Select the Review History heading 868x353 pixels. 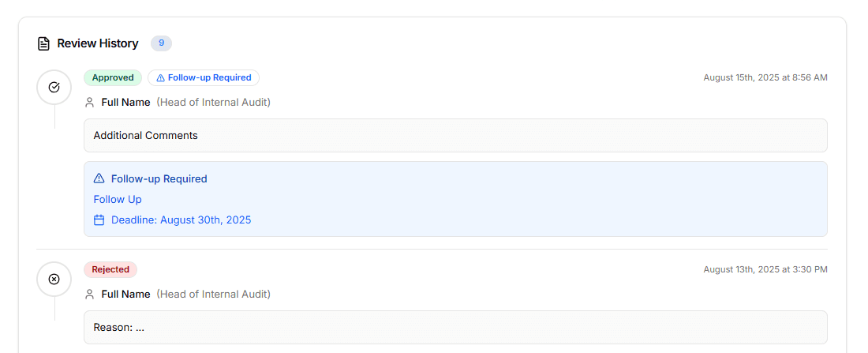(98, 43)
